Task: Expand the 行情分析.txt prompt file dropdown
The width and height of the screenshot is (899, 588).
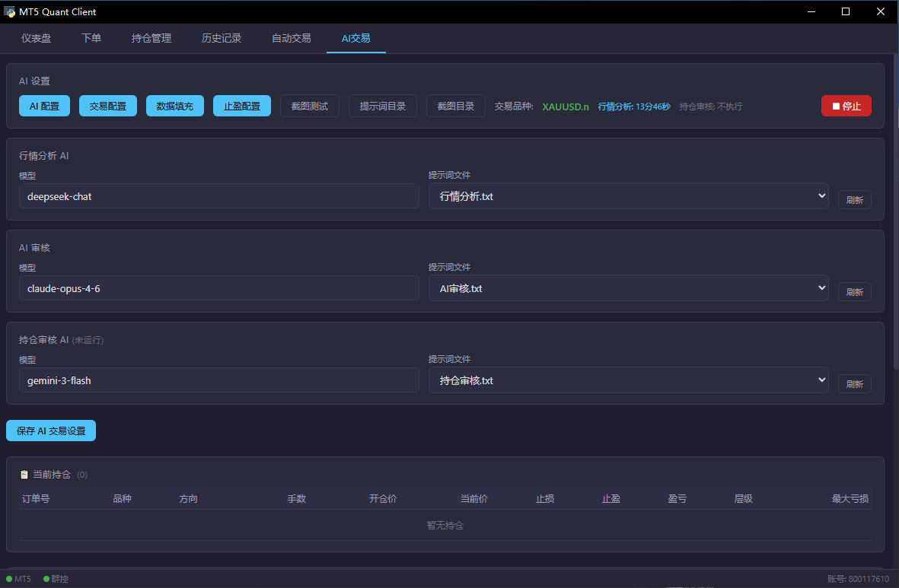Action: [628, 196]
